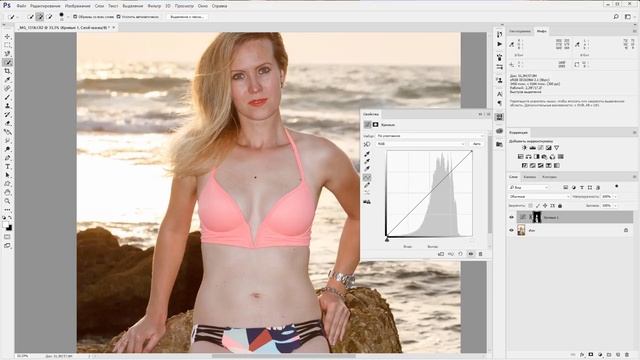The image size is (640, 360).
Task: Select the Brush tool
Action: pos(7,97)
